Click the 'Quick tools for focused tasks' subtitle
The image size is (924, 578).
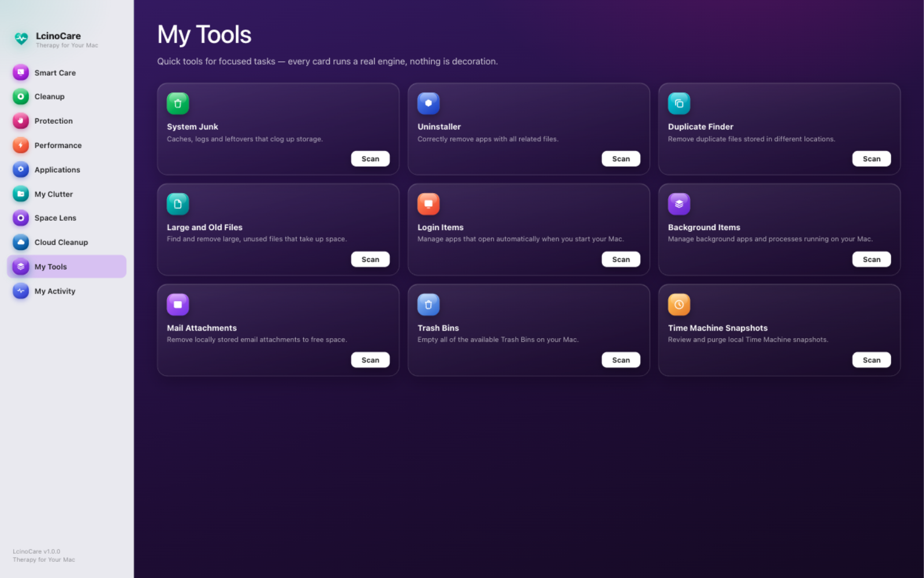click(327, 61)
